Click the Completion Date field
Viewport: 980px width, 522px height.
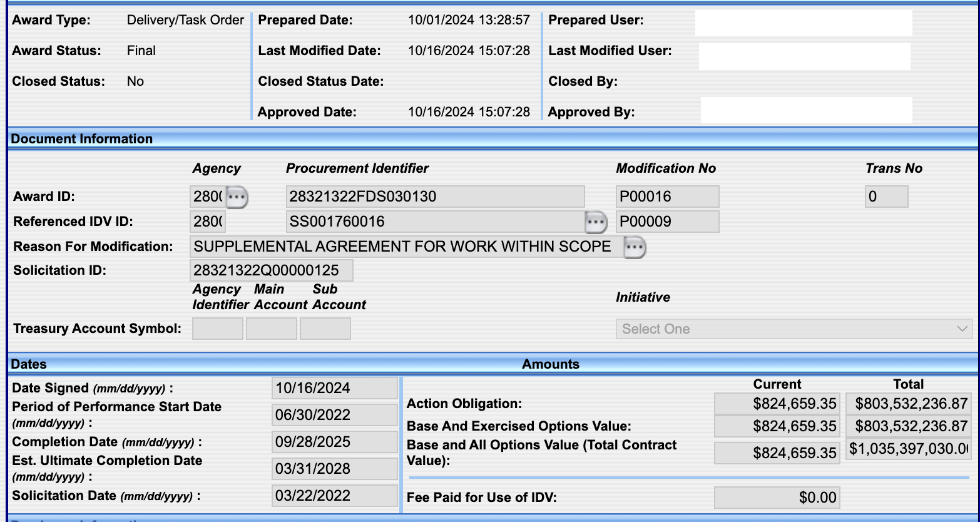335,442
